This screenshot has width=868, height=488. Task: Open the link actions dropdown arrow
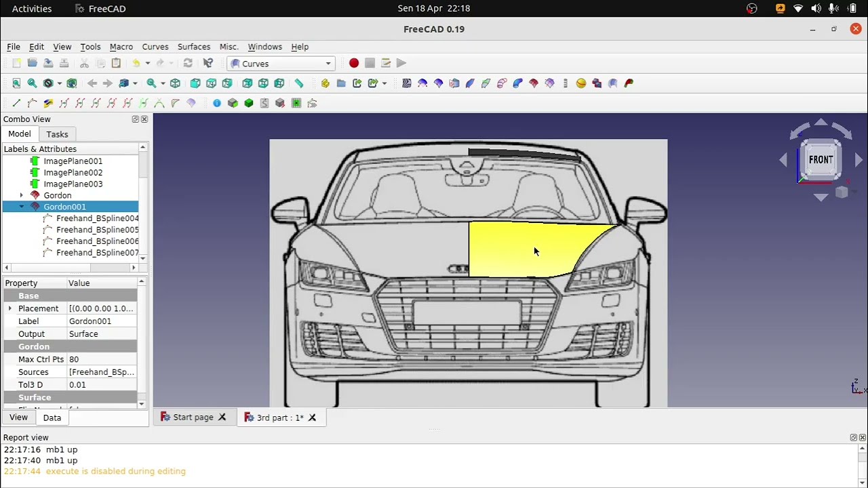(384, 83)
